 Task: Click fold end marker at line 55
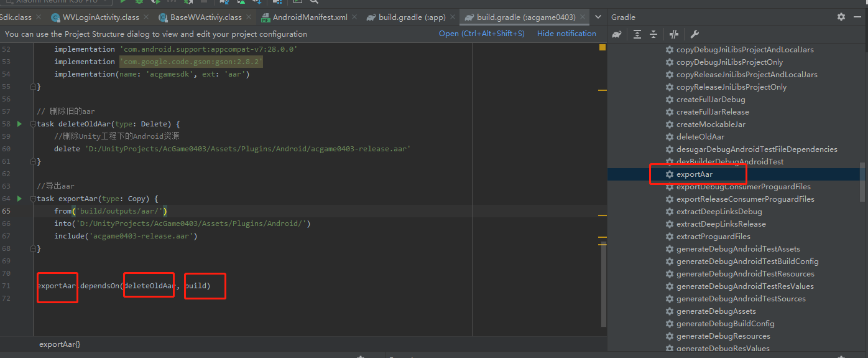[33, 87]
